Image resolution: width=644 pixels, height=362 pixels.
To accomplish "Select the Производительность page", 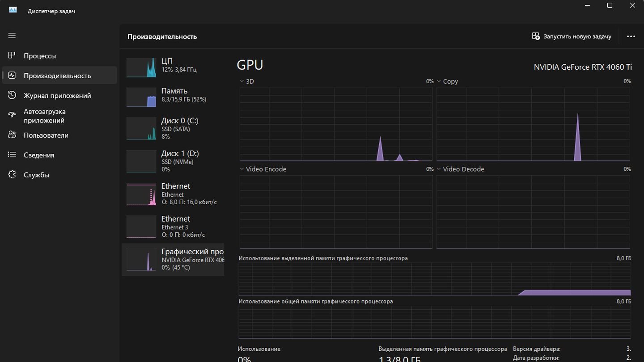I will (59, 76).
